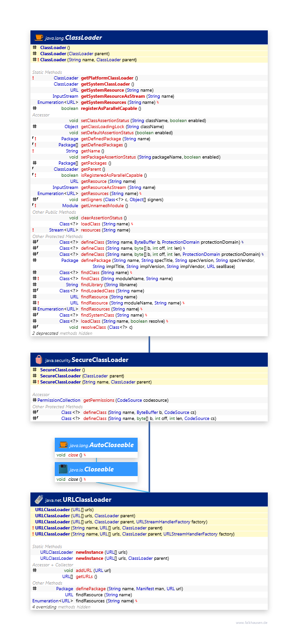
Task: Click the coffee cup icon beside java.lang.ClassLoader
Action: tap(39, 37)
